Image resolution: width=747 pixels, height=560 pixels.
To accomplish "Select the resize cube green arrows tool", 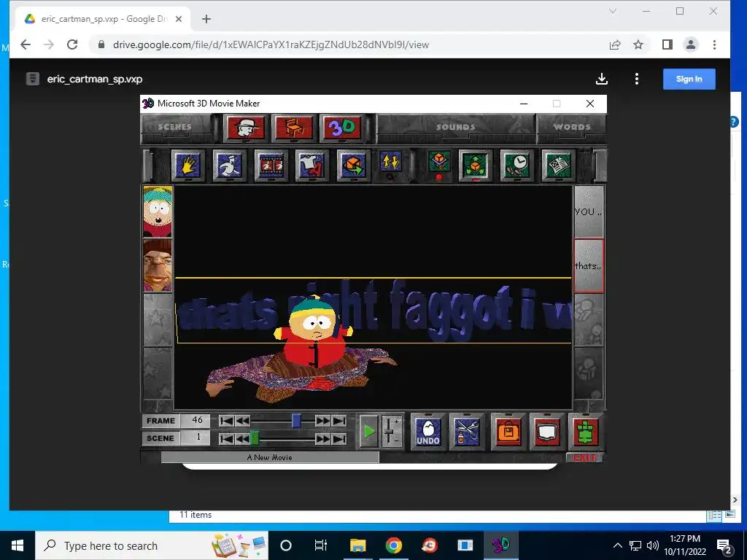I will click(476, 166).
